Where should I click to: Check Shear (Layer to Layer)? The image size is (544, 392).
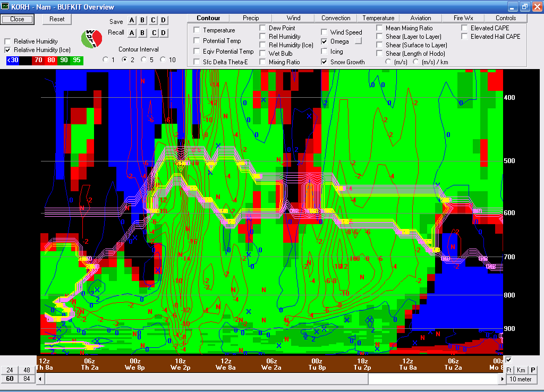point(379,37)
